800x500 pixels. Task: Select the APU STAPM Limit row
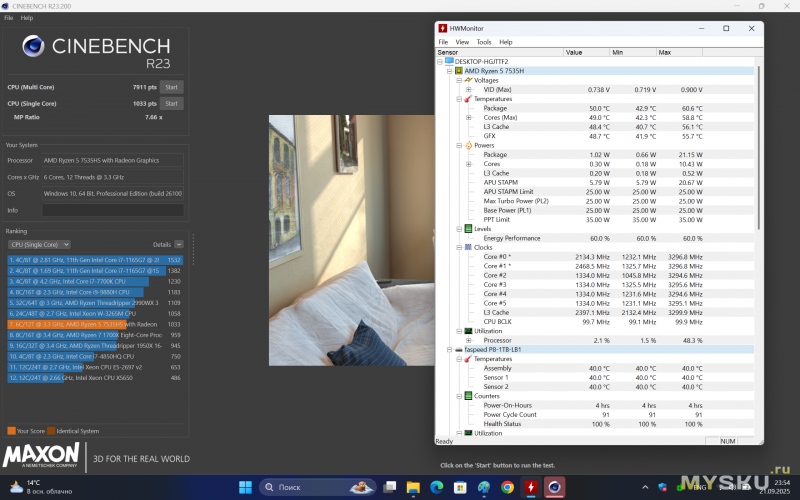tap(594, 192)
